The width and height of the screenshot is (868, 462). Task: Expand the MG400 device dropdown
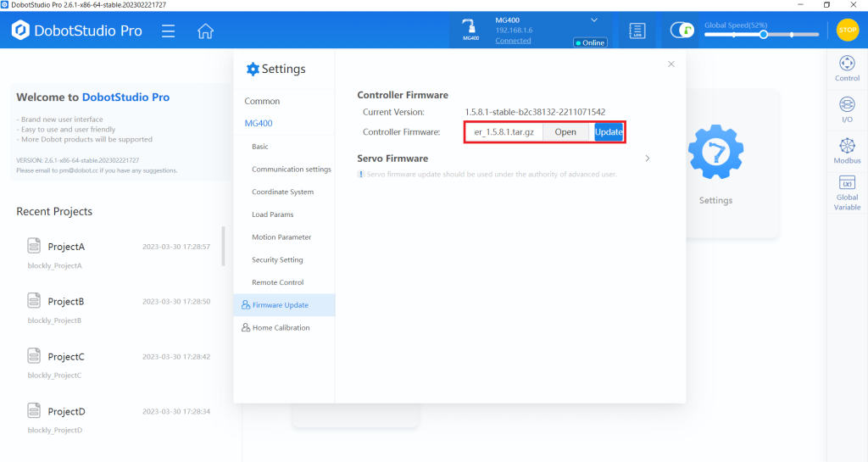tap(593, 19)
